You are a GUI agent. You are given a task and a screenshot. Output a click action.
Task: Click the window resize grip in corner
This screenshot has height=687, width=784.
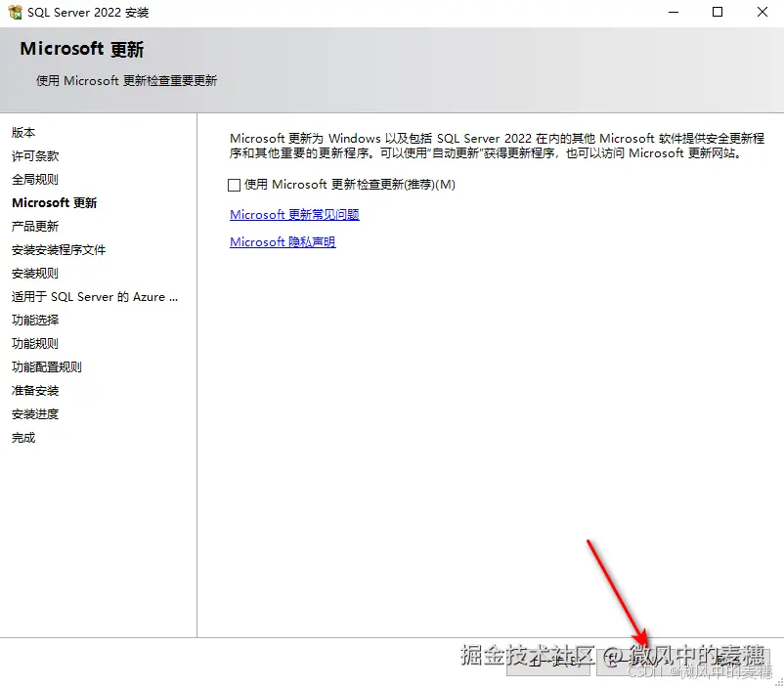(778, 682)
